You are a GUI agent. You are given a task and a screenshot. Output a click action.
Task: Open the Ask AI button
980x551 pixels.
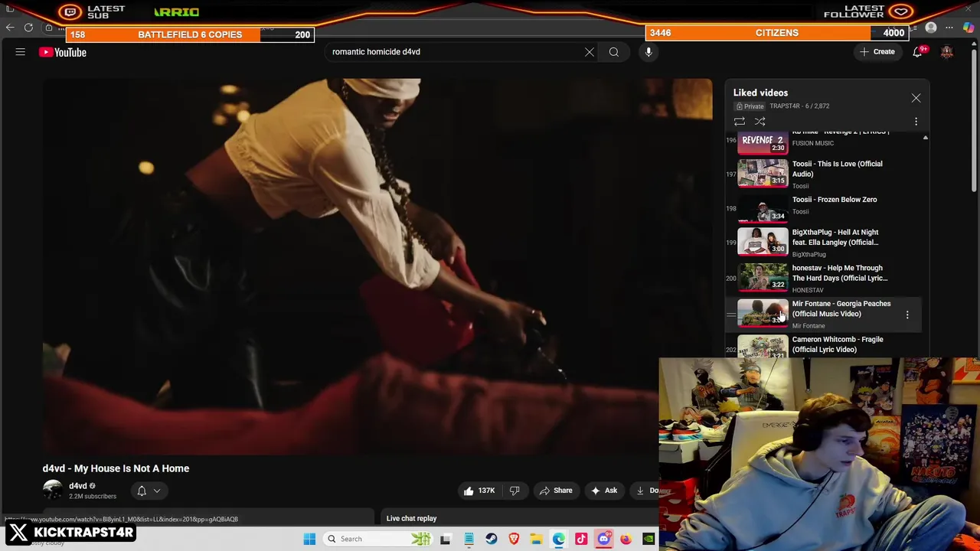pos(604,491)
